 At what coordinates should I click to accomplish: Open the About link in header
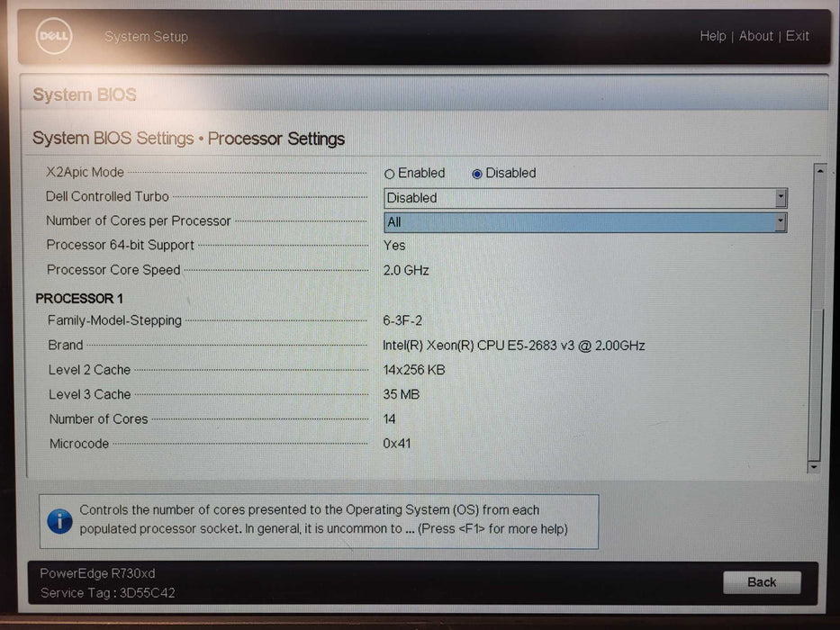pyautogui.click(x=756, y=36)
